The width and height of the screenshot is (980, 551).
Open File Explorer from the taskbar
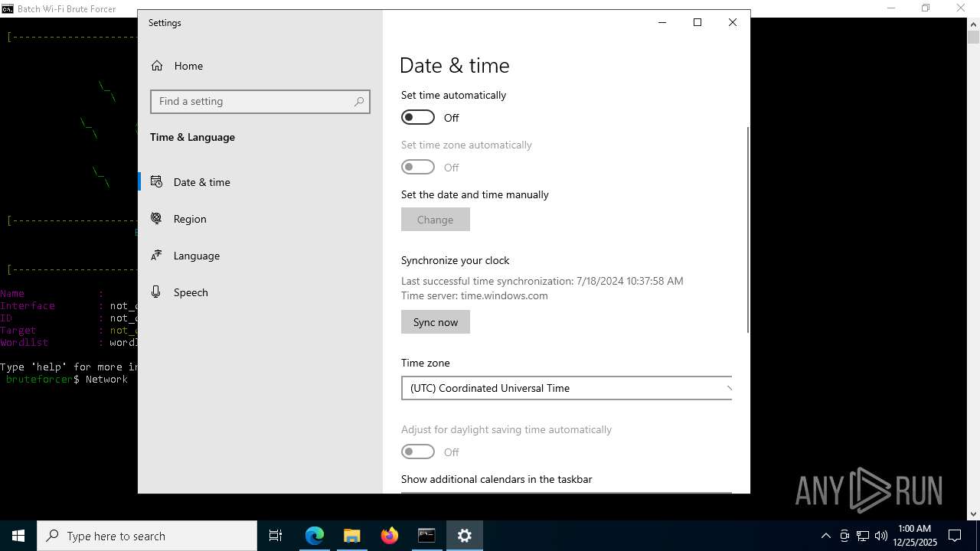click(352, 536)
